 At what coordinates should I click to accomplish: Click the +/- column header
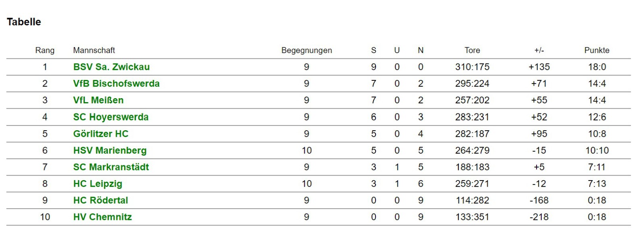coord(539,50)
